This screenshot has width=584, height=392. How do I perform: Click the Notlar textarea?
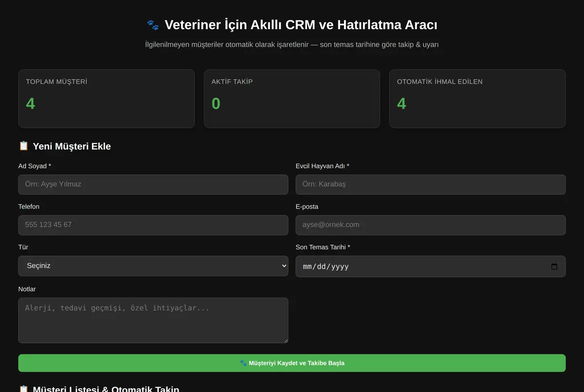tap(153, 321)
